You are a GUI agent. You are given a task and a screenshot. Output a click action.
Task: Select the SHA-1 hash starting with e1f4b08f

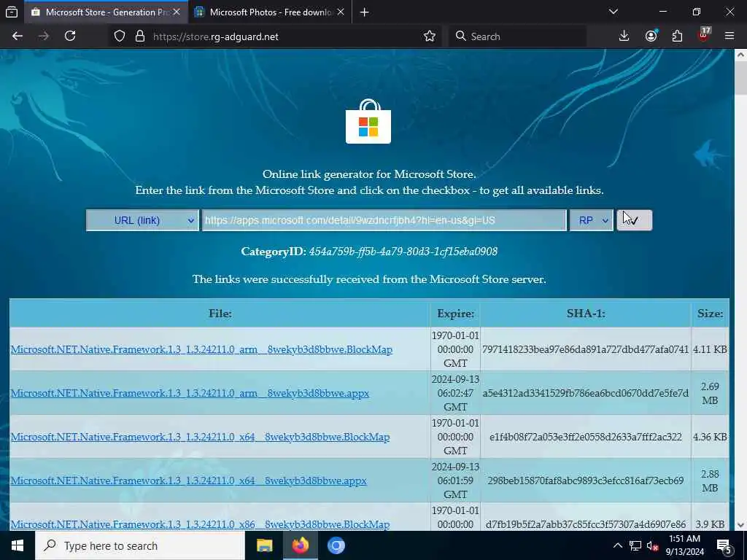586,437
